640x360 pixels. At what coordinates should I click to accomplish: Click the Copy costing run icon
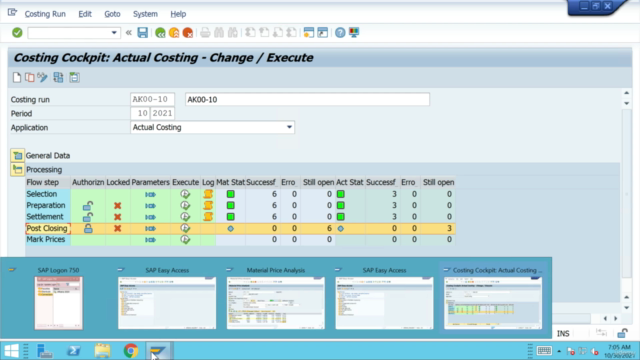pyautogui.click(x=29, y=77)
